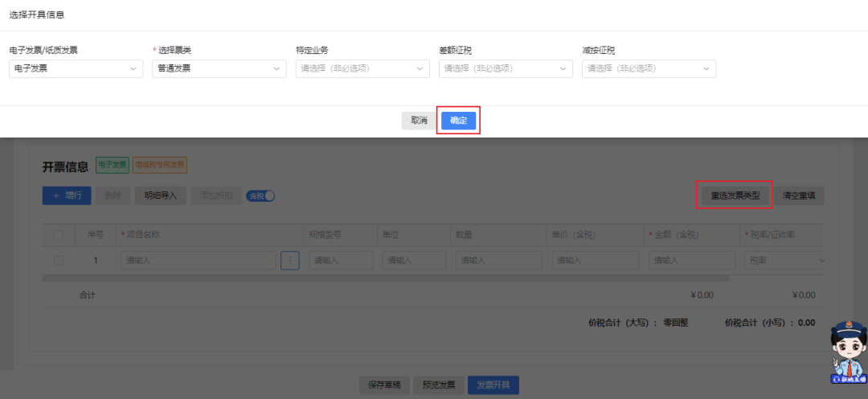This screenshot has height=399, width=868.
Task: Check the select-all checkbox in table header
Action: coord(59,236)
